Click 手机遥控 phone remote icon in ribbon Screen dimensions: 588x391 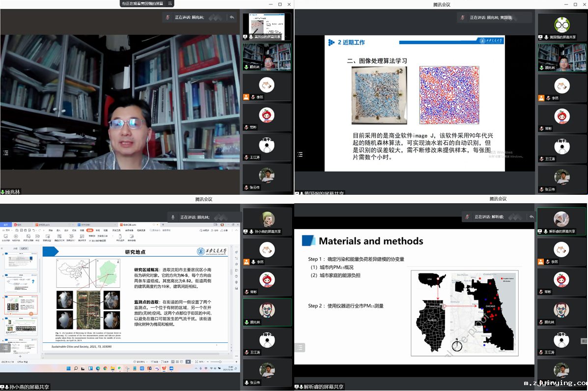pyautogui.click(x=120, y=238)
